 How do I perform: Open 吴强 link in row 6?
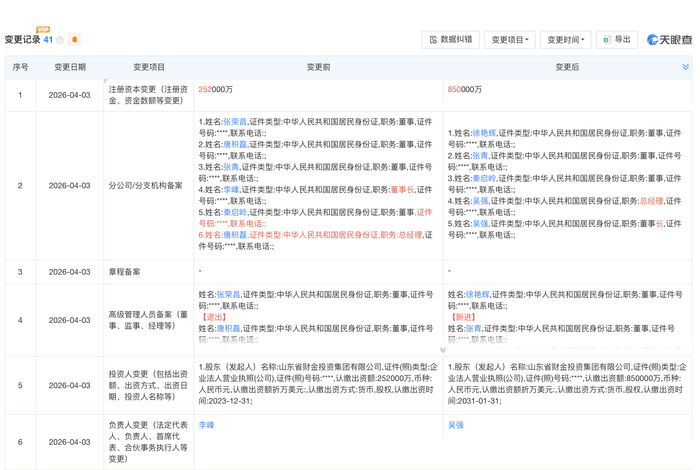(456, 425)
